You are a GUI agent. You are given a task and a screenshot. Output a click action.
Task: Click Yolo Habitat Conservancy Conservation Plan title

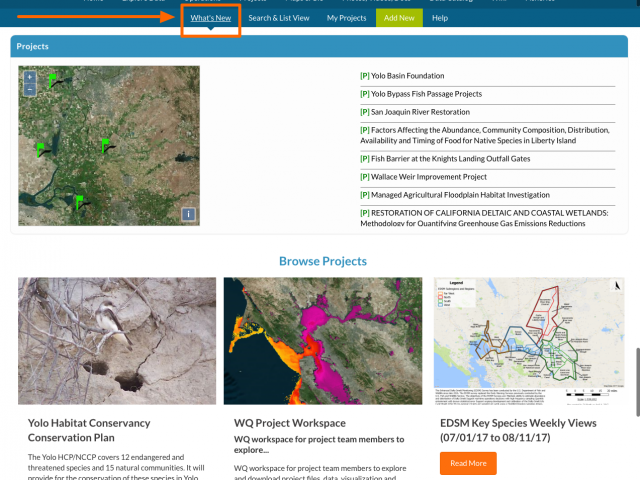89,430
